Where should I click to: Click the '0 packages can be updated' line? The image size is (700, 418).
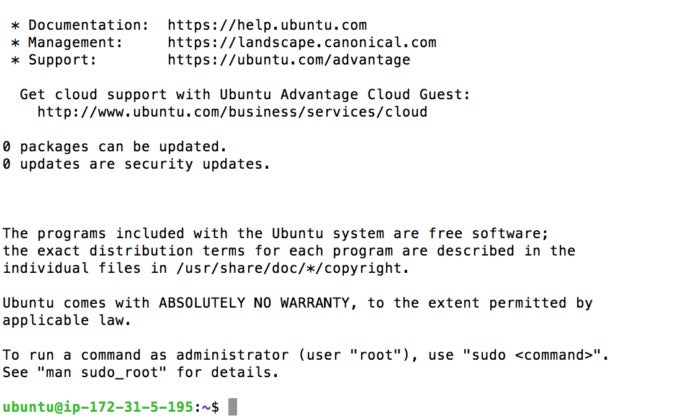[x=115, y=146]
